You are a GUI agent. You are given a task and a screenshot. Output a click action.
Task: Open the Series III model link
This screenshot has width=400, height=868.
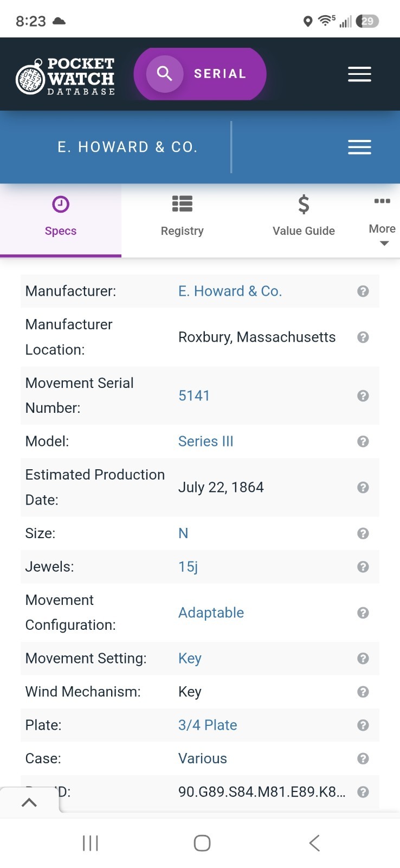pyautogui.click(x=206, y=442)
